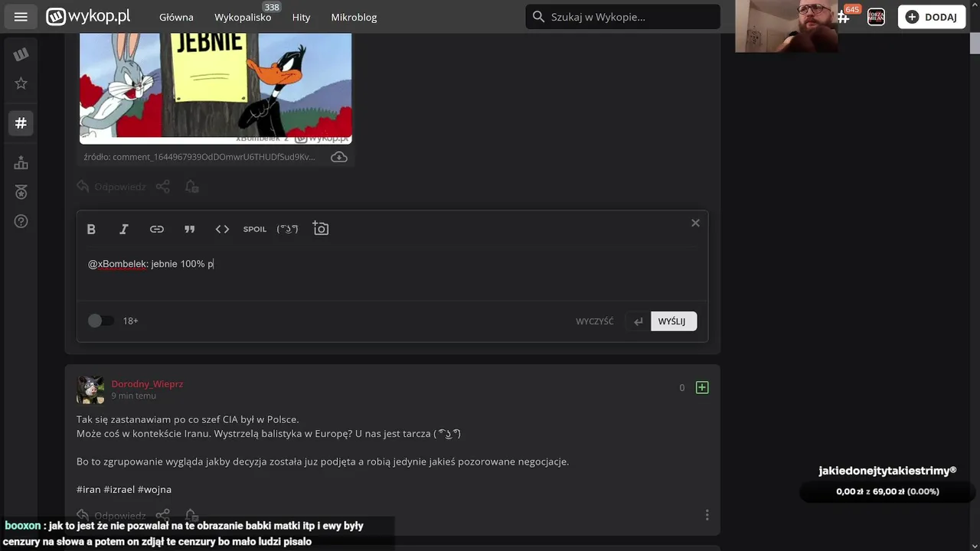
Task: Apply italic formatting in the editor
Action: pyautogui.click(x=124, y=229)
